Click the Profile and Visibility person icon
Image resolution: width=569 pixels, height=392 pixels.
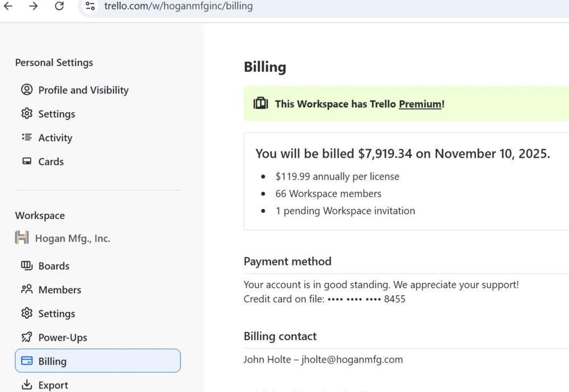27,89
